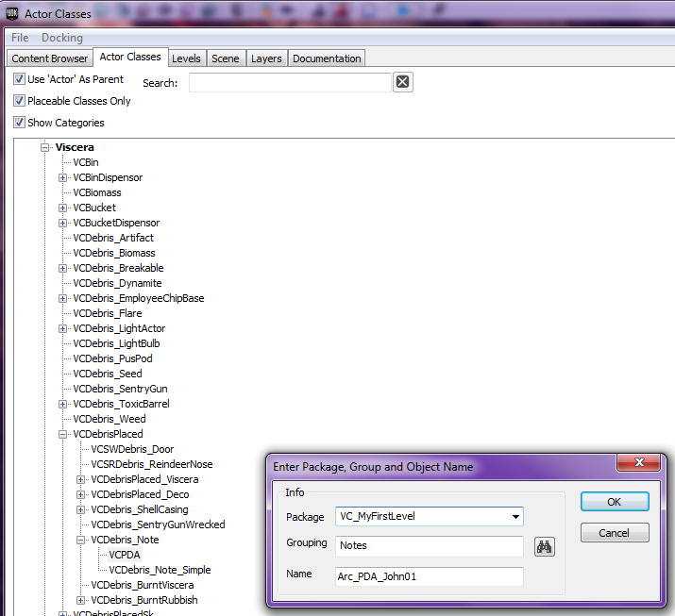Select VCDebris_Biomass class

point(113,253)
